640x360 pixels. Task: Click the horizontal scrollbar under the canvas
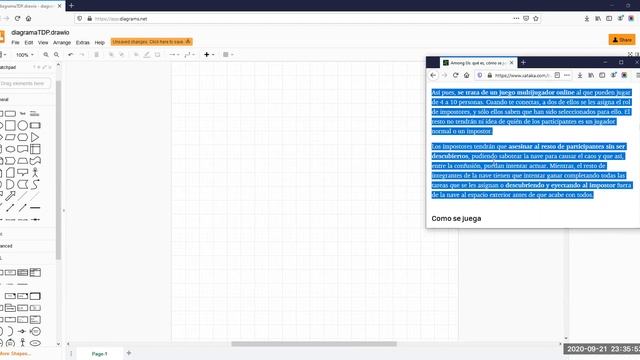(x=313, y=344)
